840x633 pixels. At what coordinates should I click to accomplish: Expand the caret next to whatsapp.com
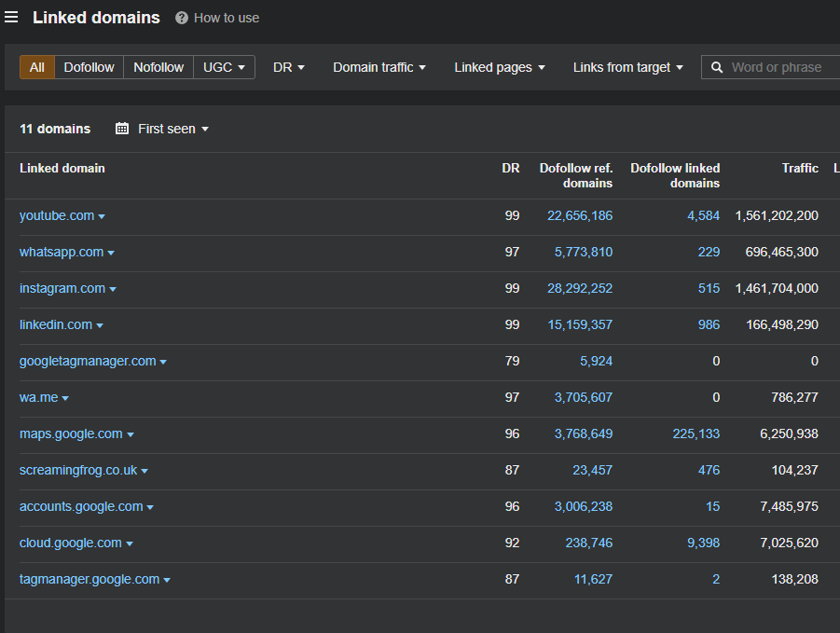click(111, 254)
